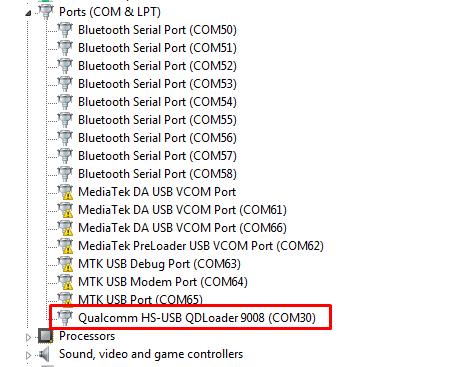Click the Bluetooth Serial Port COM50 icon
This screenshot has width=451, height=367.
[x=65, y=30]
